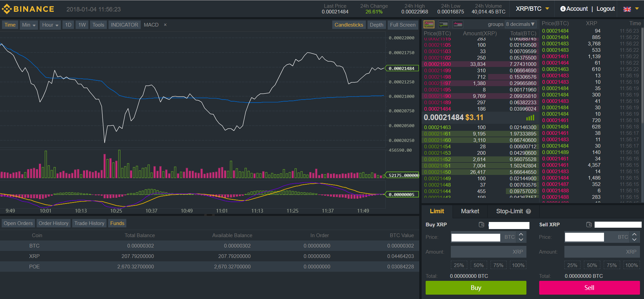This screenshot has width=644, height=299.
Task: Switch to Market order tab
Action: (x=470, y=211)
